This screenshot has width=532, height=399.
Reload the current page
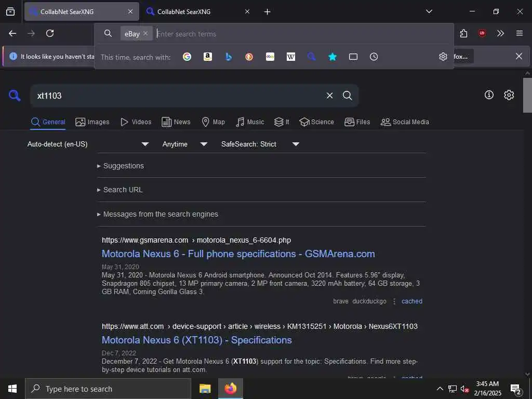(x=50, y=33)
